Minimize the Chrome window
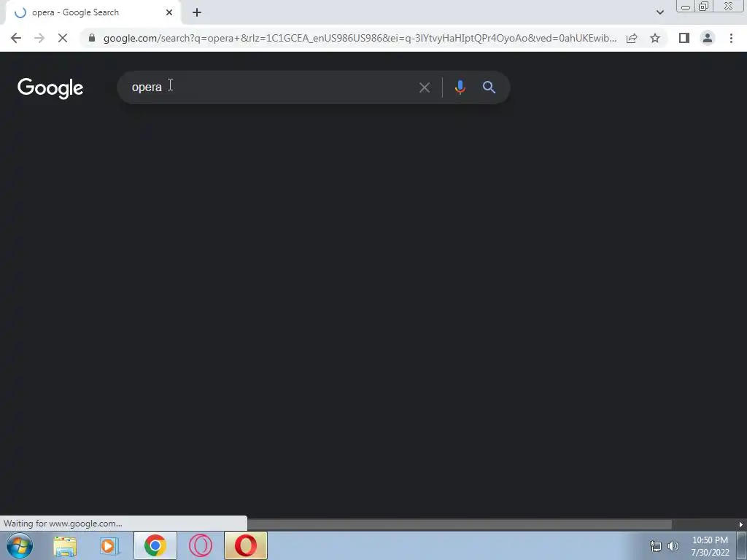Viewport: 747px width, 560px height. pos(686,7)
